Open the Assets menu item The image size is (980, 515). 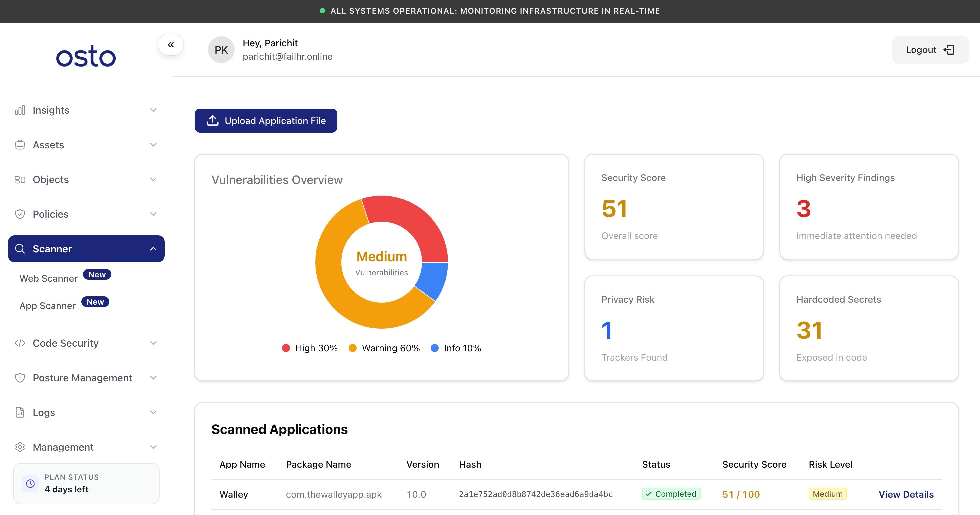coord(86,145)
